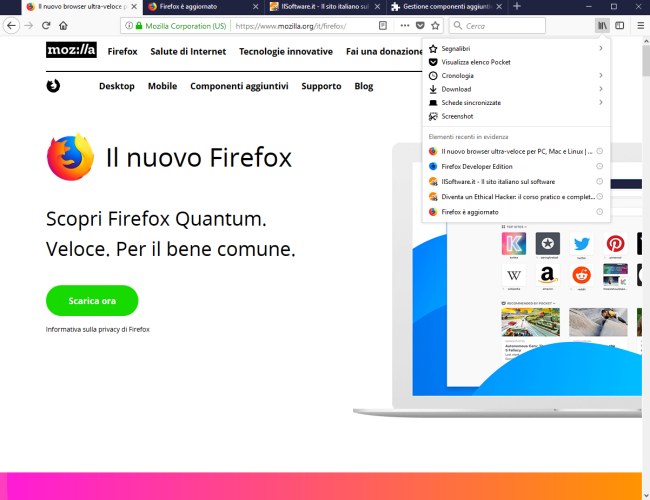Image resolution: width=650 pixels, height=500 pixels.
Task: Close the IlSoftware.it tab
Action: [x=377, y=7]
